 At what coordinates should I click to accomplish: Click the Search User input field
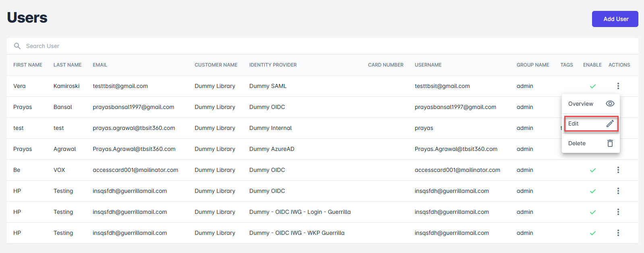(161, 46)
